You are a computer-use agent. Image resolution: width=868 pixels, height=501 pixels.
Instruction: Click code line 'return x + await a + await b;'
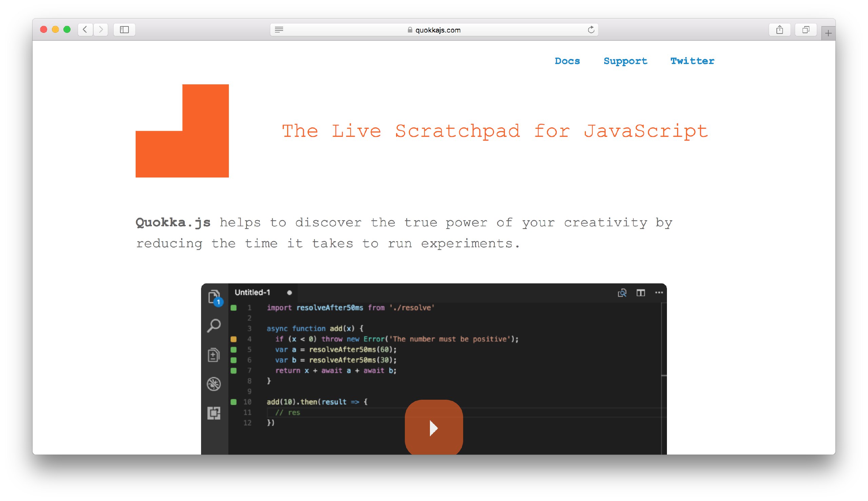click(336, 370)
